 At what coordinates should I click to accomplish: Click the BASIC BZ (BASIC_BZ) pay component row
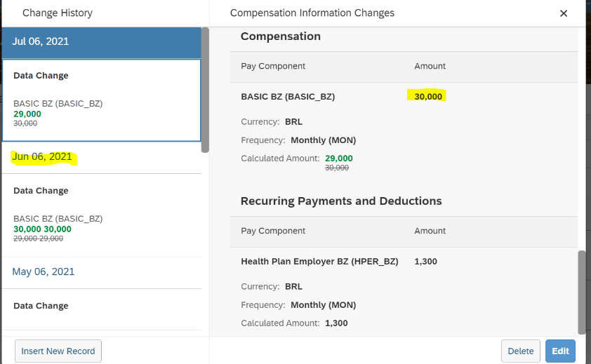[404, 97]
